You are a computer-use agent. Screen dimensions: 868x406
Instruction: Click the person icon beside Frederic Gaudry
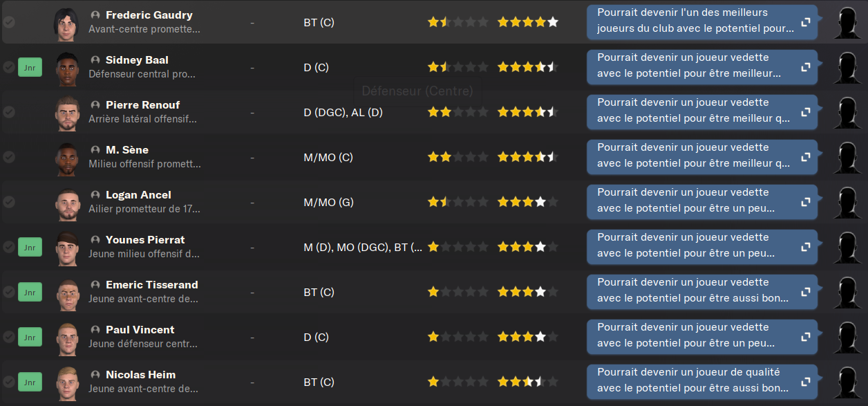[x=95, y=15]
